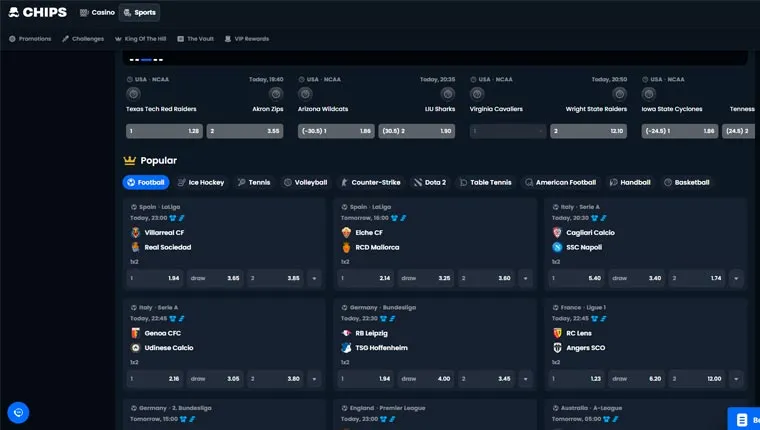Click the RB Leipzig team logo

tap(347, 333)
